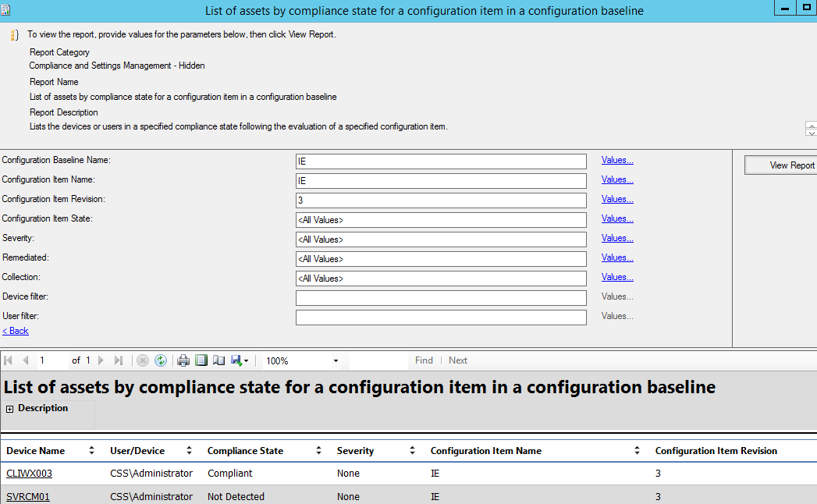Open Values for Configuration Item Name
817x504 pixels.
point(617,179)
